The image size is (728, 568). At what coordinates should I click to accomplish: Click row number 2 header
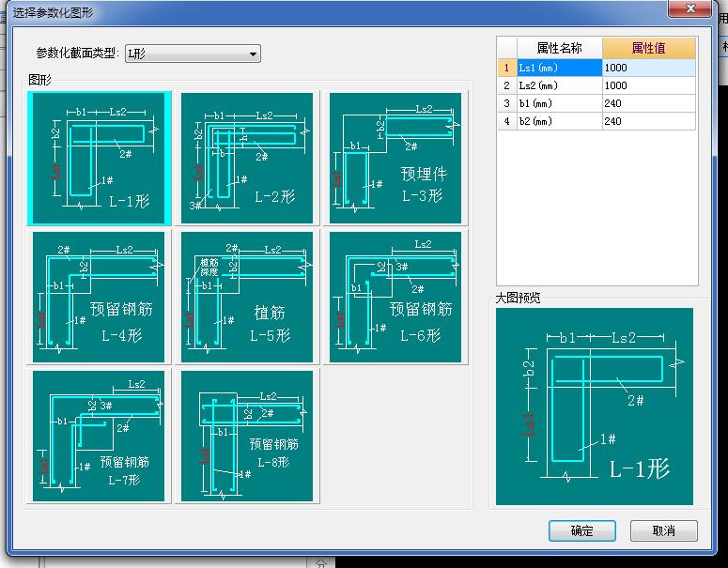point(507,85)
